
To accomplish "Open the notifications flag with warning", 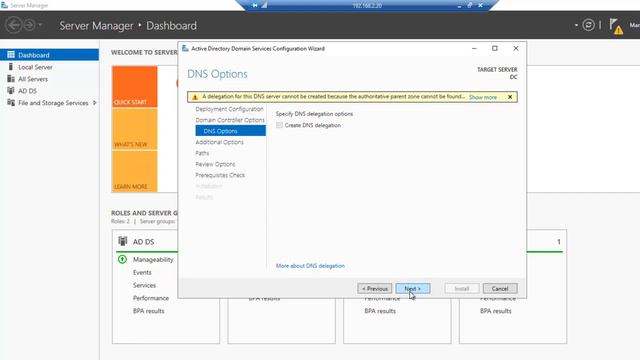I will (616, 26).
